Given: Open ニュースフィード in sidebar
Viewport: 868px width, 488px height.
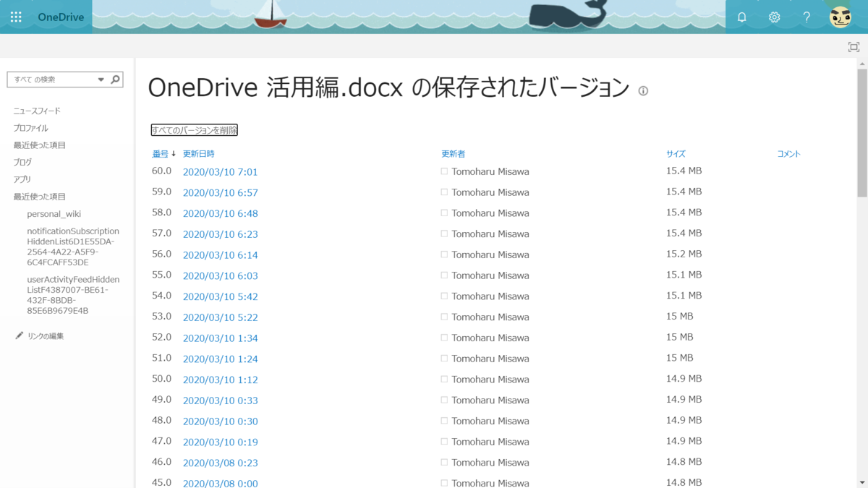Looking at the screenshot, I should pos(37,111).
